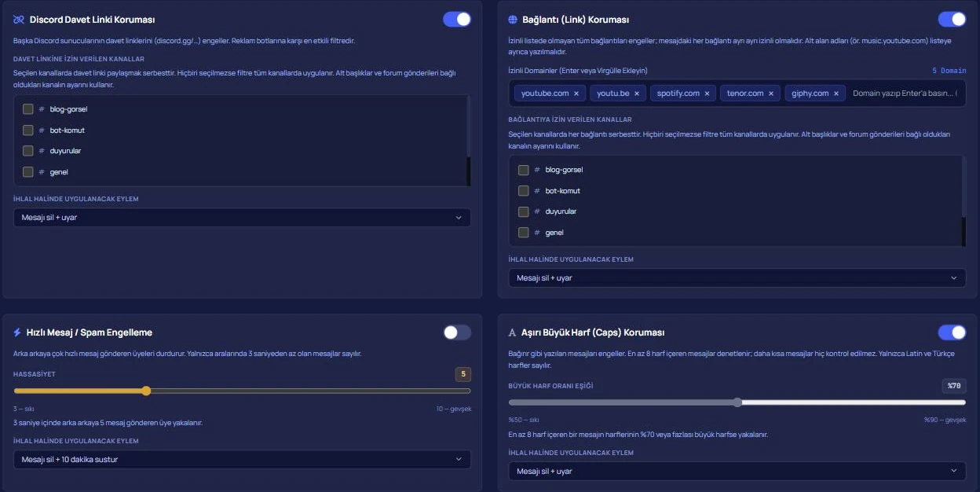This screenshot has width=980, height=492.
Task: Turn off Aşırı Büyük Harf Koruması
Action: tap(952, 332)
